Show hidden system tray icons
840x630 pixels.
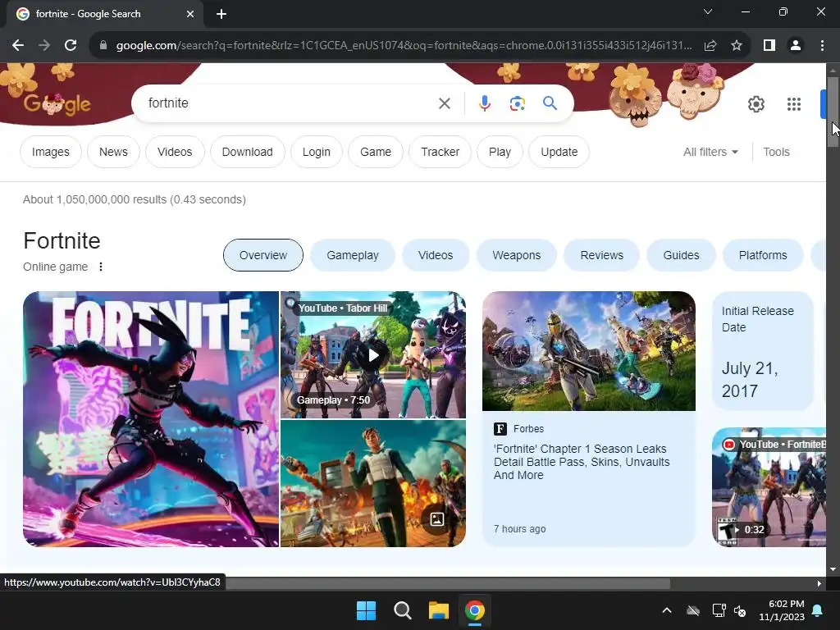(x=667, y=610)
